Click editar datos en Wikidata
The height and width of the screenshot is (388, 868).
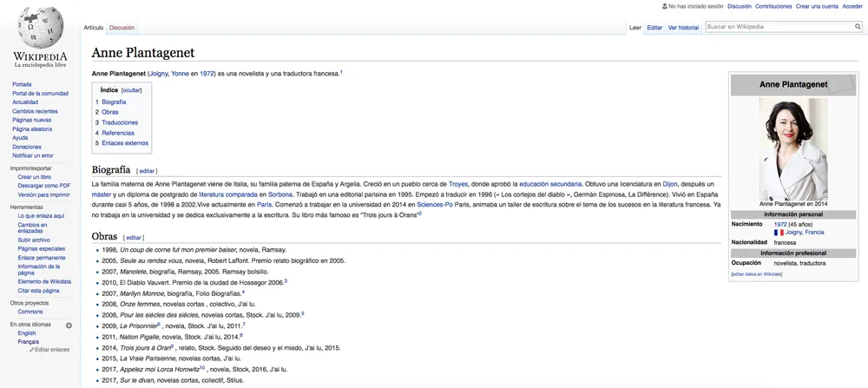coord(757,274)
